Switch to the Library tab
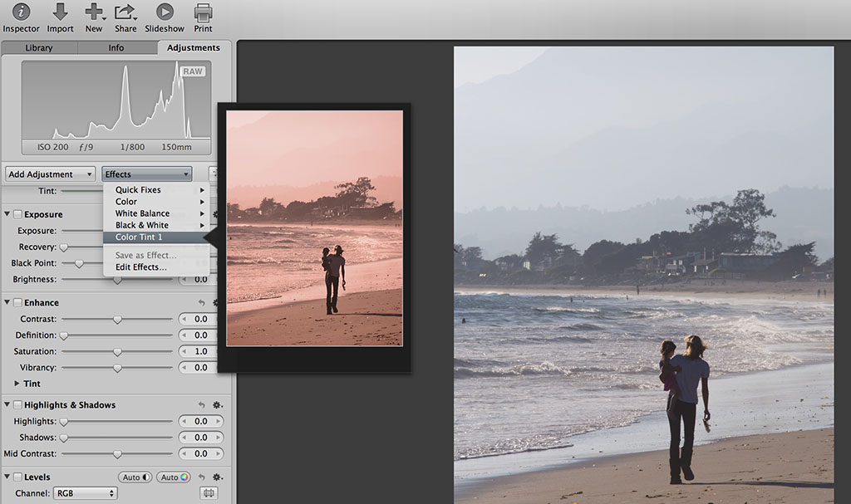851x504 pixels. coord(39,48)
